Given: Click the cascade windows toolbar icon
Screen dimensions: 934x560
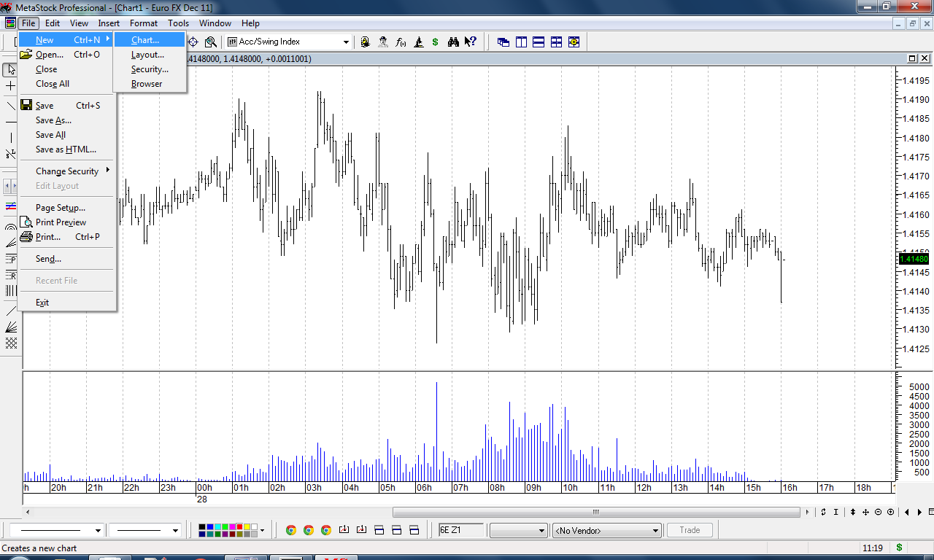Looking at the screenshot, I should point(503,42).
